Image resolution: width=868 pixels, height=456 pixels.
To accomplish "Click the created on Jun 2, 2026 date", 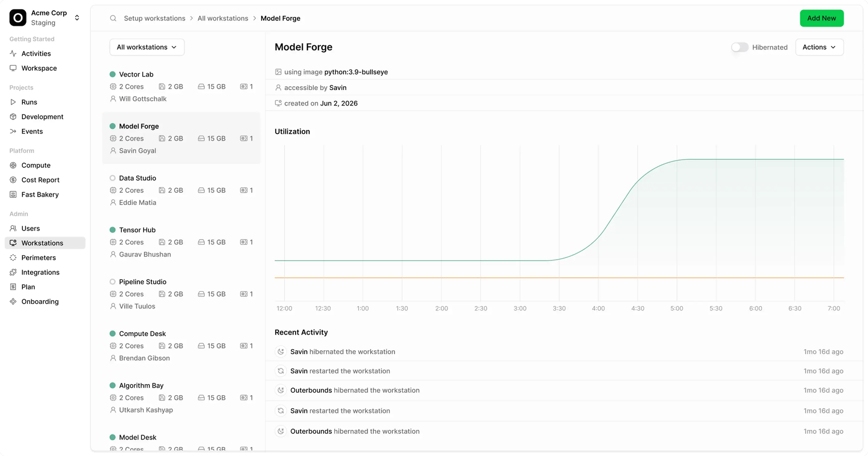I will (339, 104).
